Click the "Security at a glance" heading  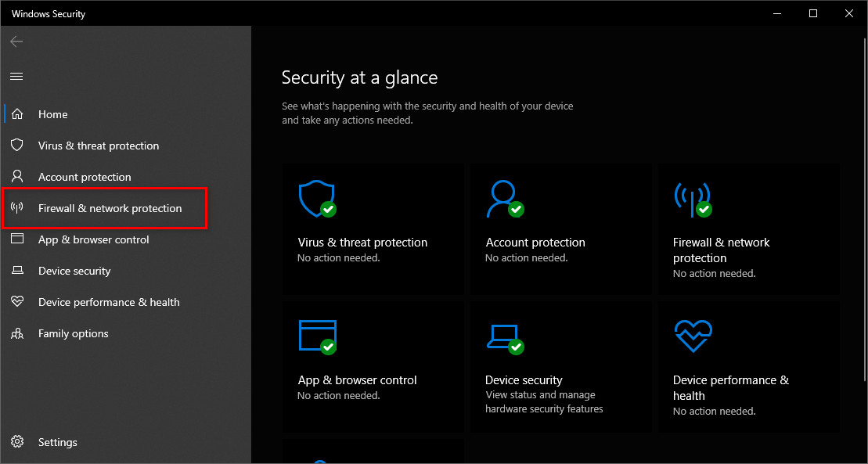point(360,77)
